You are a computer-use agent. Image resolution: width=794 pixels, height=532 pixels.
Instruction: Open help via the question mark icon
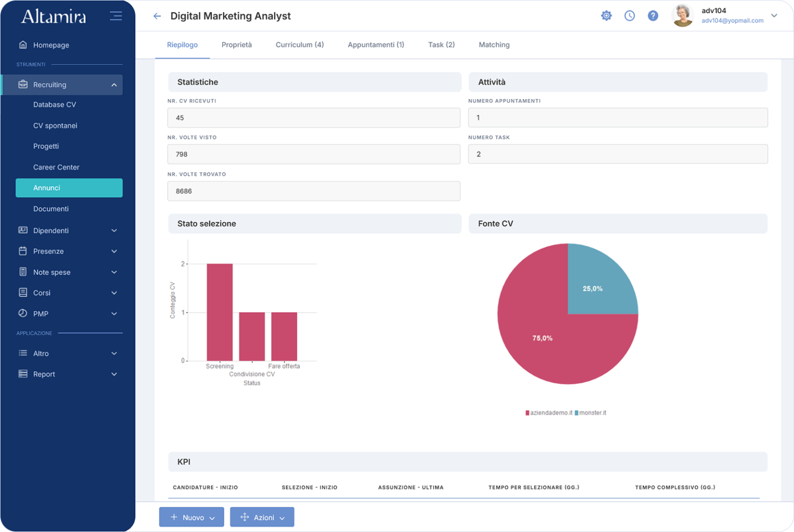tap(653, 16)
